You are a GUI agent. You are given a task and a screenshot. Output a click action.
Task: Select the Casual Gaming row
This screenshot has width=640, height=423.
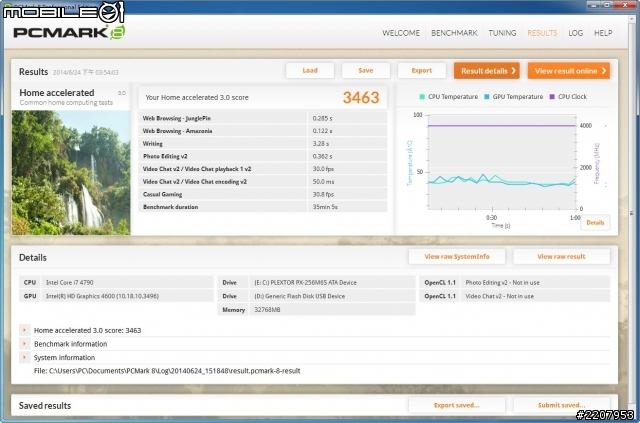(263, 194)
